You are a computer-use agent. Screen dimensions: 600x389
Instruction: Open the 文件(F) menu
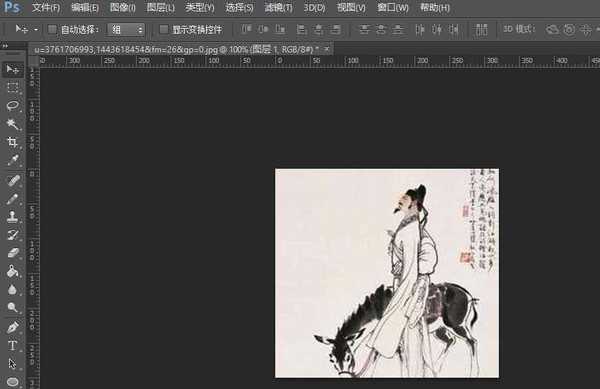pos(46,8)
